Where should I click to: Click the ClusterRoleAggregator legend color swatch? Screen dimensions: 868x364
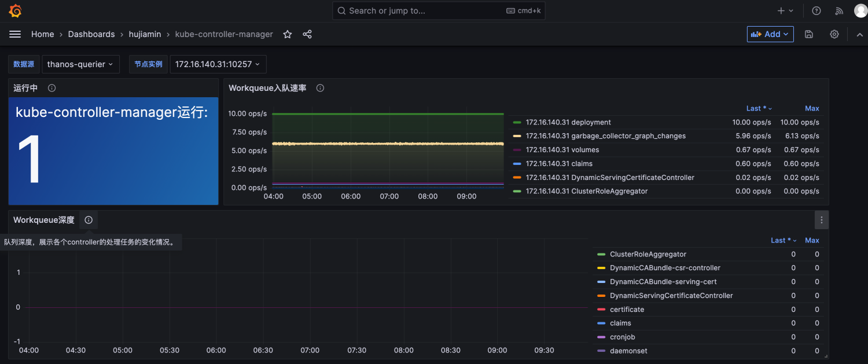601,254
